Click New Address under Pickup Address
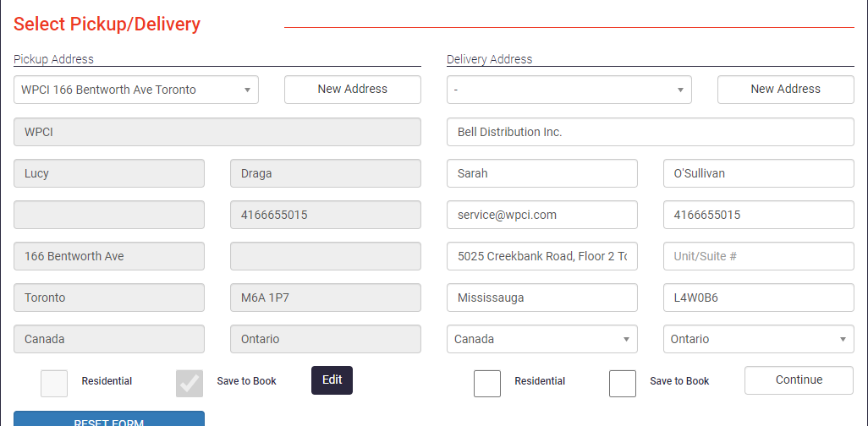The height and width of the screenshot is (426, 868). point(353,90)
